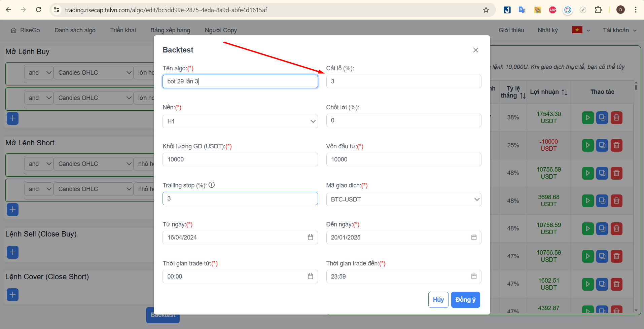This screenshot has width=644, height=329.
Task: Open Bảng xếp hạng menu item
Action: [x=170, y=30]
